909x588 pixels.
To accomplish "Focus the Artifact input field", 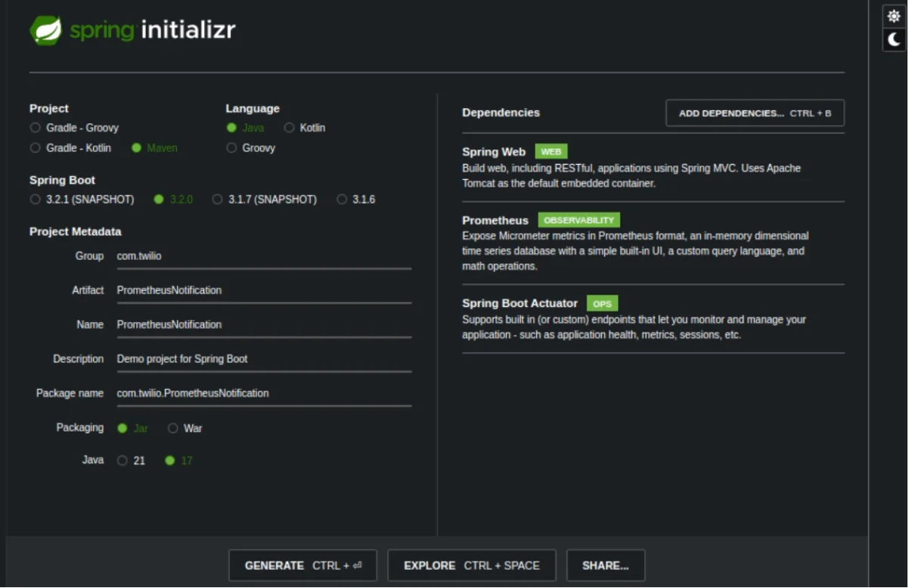I will [x=264, y=290].
